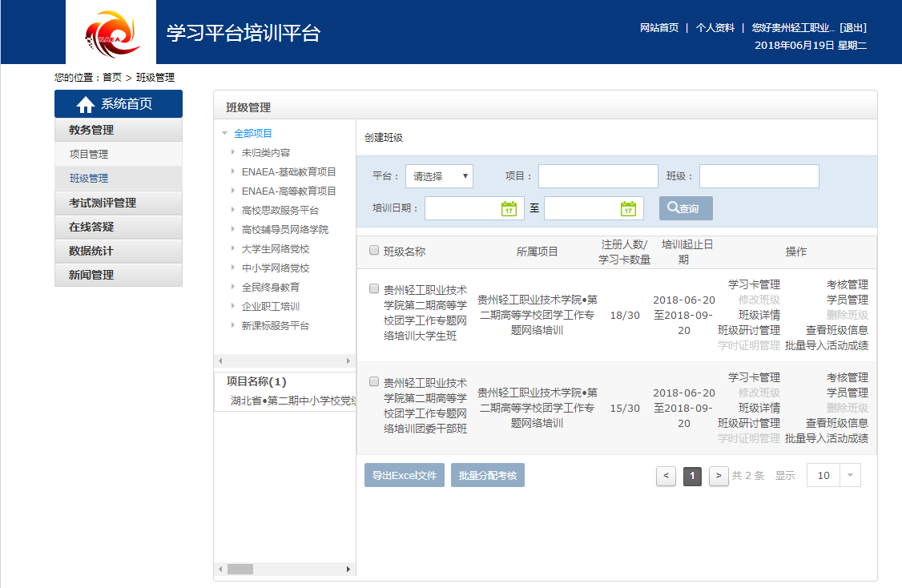Open the 在线答疑 menu section
The image size is (902, 588).
pyautogui.click(x=119, y=228)
